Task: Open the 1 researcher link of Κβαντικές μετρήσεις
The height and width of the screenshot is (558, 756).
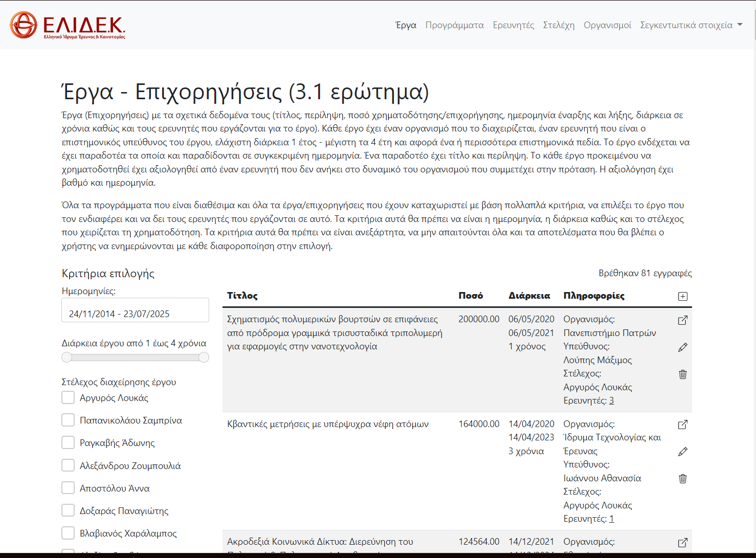Action: (611, 519)
